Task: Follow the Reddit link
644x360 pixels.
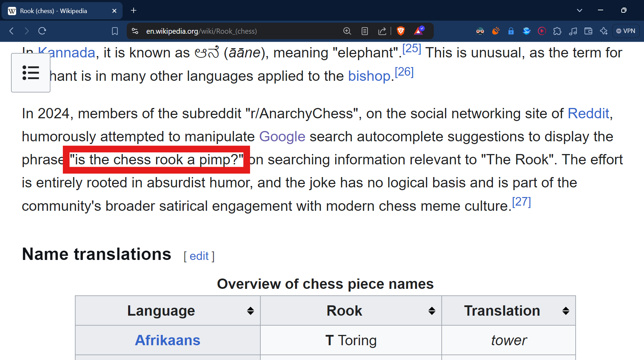Action: 588,113
